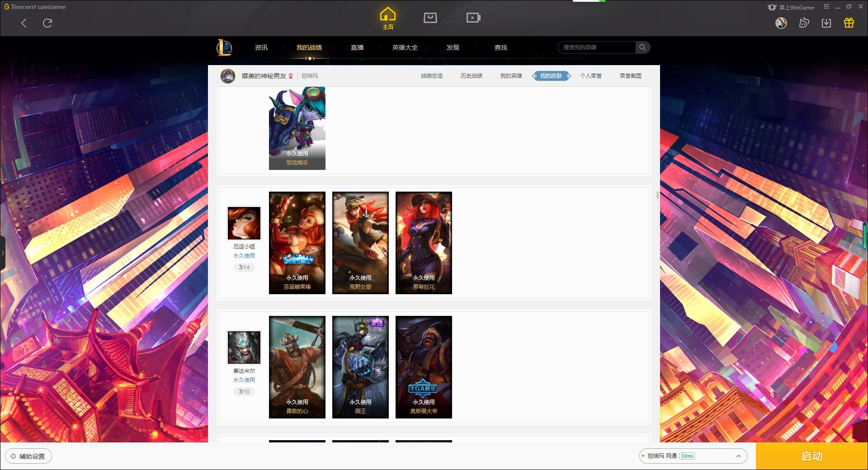Click the 奥斯曼大帝 skin thumbnail
868x470 pixels.
coord(424,367)
